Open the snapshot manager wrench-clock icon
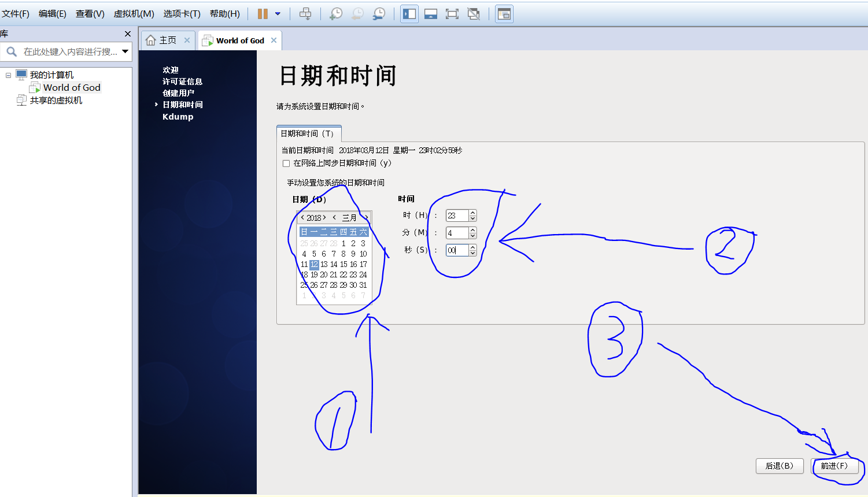The image size is (868, 497). (x=379, y=14)
